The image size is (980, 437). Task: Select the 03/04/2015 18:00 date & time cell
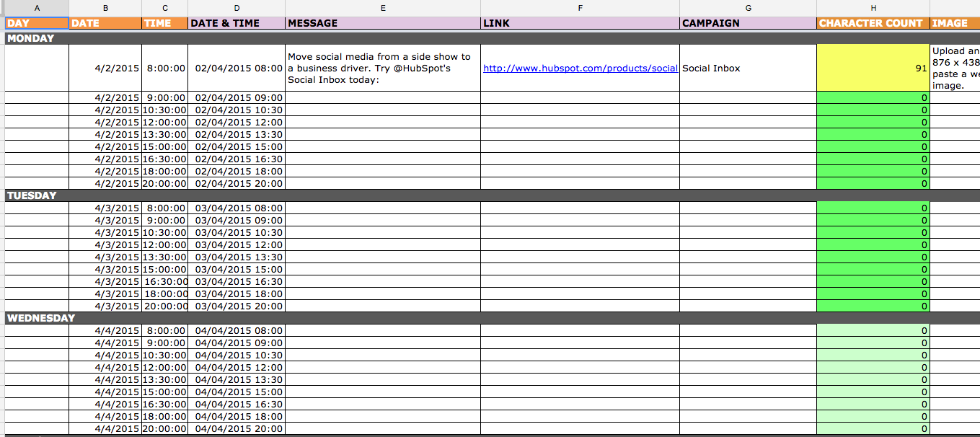click(237, 294)
